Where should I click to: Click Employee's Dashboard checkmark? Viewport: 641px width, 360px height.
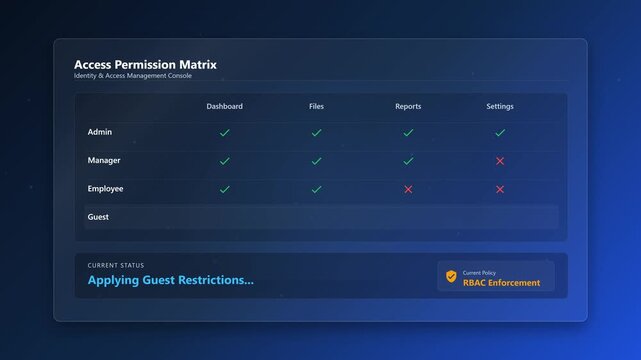pyautogui.click(x=224, y=189)
